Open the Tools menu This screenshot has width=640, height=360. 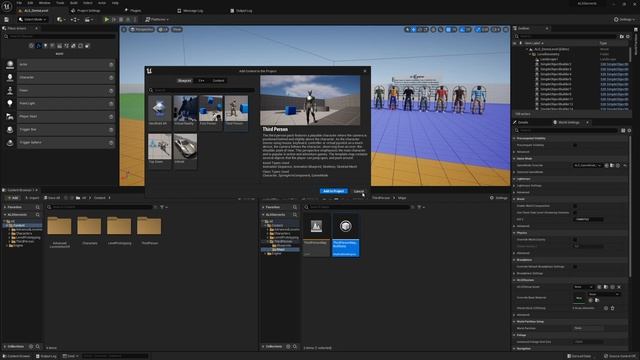(x=60, y=3)
